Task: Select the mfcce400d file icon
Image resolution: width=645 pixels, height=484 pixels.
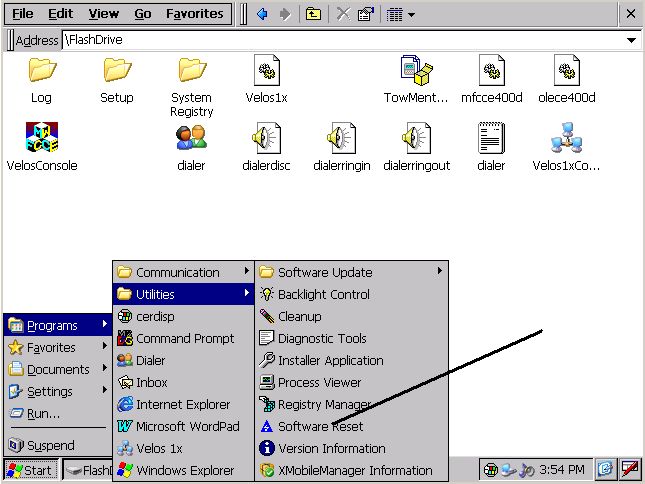Action: pyautogui.click(x=492, y=80)
